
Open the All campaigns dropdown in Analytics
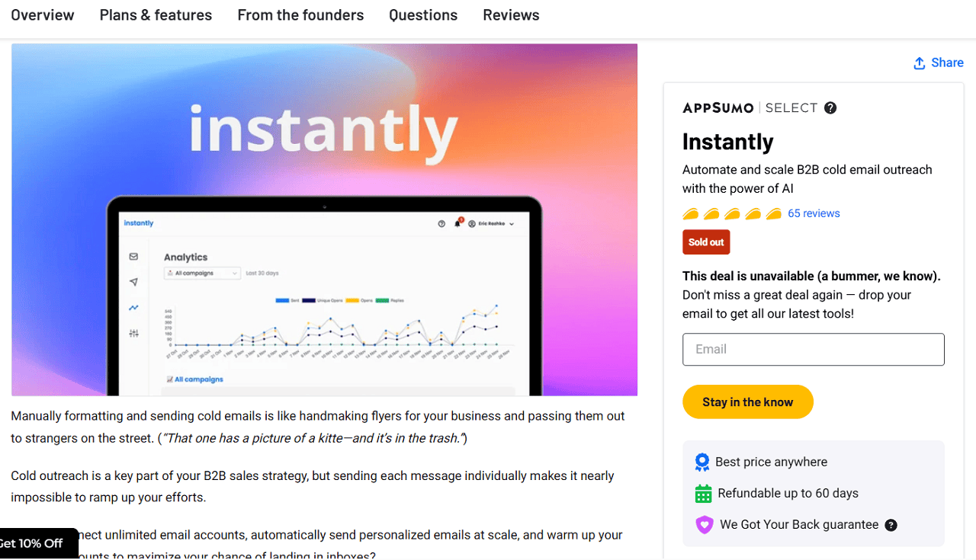pyautogui.click(x=202, y=274)
